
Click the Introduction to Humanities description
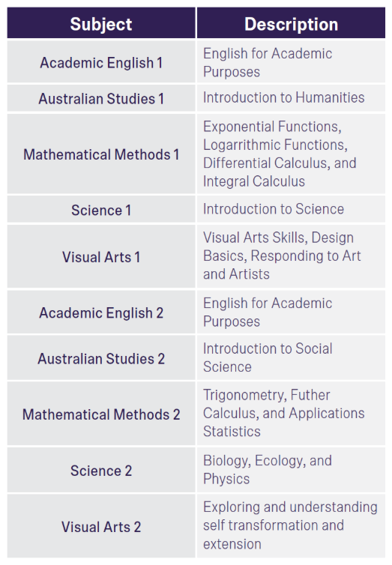(283, 97)
